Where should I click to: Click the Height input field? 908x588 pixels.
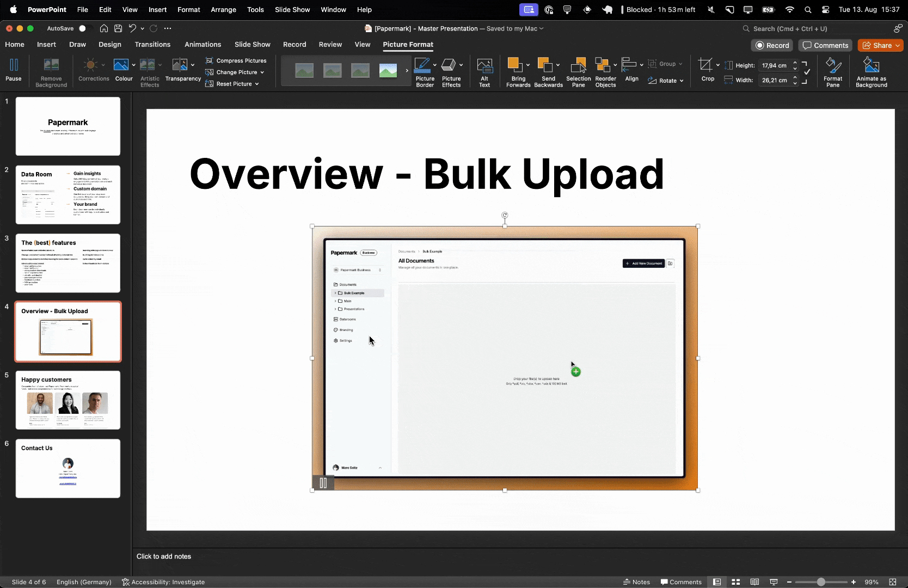pyautogui.click(x=775, y=65)
